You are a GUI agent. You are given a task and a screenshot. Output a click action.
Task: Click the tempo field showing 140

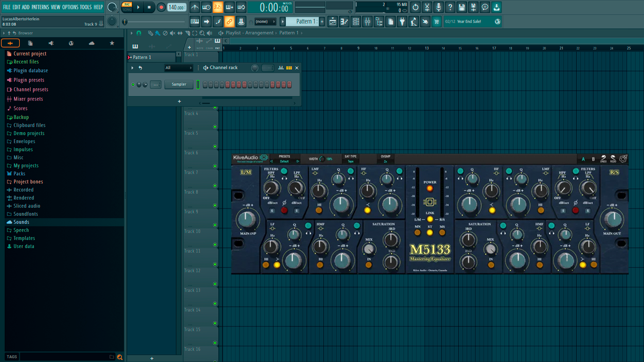[x=176, y=8]
